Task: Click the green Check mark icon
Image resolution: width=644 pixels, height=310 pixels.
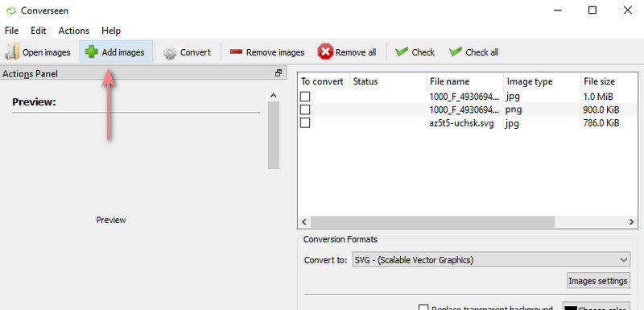Action: 401,52
